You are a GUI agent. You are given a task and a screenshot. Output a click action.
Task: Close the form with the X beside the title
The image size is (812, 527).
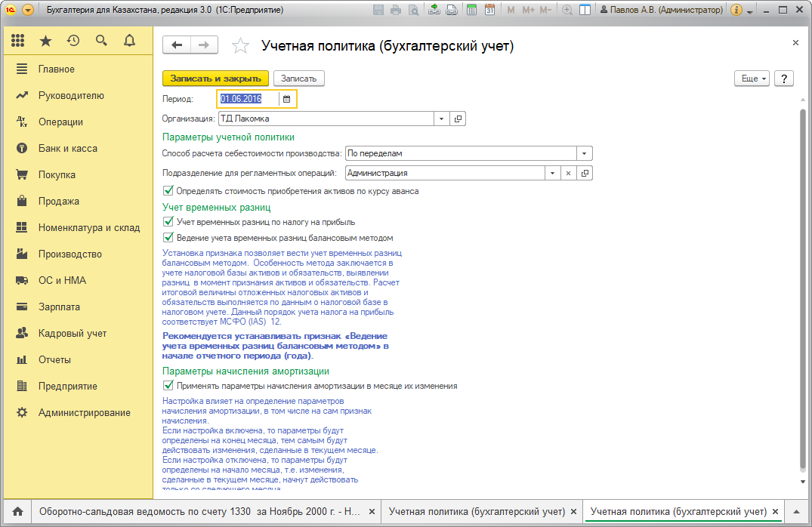coord(795,43)
